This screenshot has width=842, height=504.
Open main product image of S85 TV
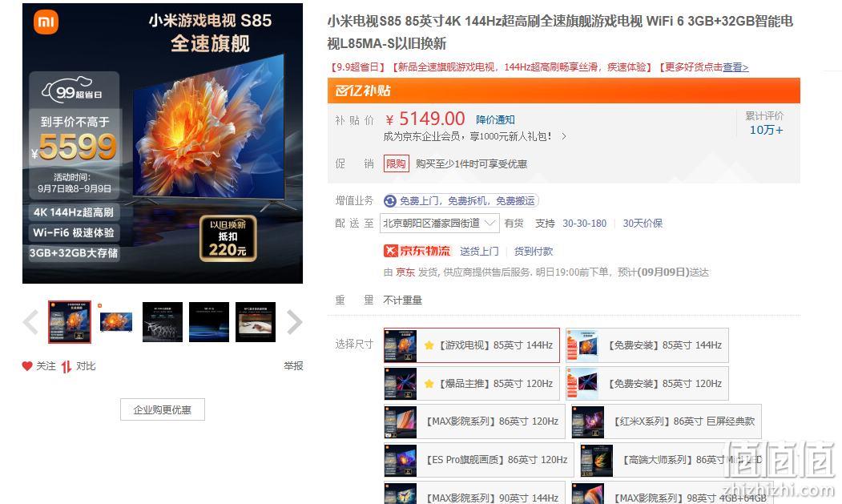(x=163, y=143)
